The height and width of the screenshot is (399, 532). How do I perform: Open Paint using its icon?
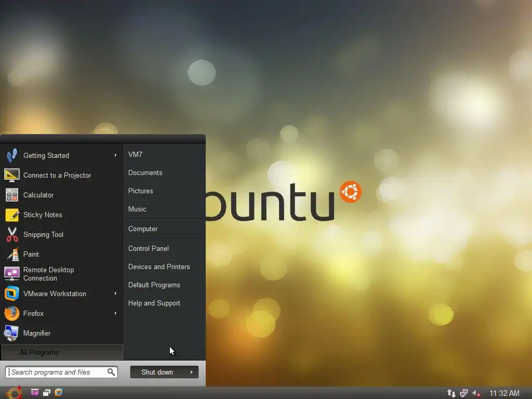(x=12, y=254)
